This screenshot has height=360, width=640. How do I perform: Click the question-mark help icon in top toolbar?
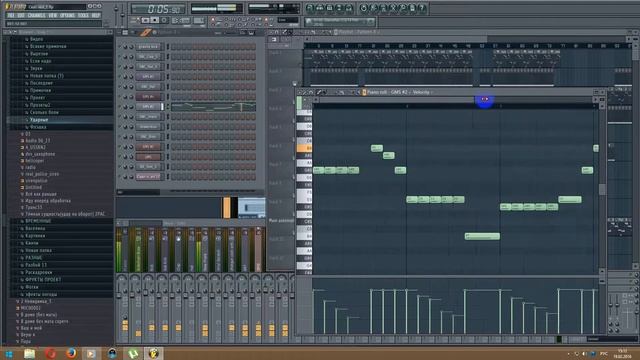pyautogui.click(x=422, y=8)
